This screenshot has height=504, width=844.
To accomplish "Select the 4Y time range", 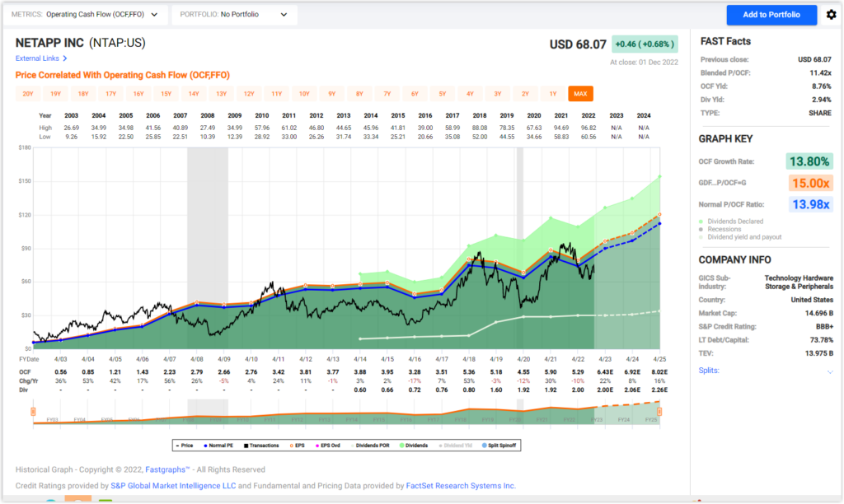I will click(470, 94).
